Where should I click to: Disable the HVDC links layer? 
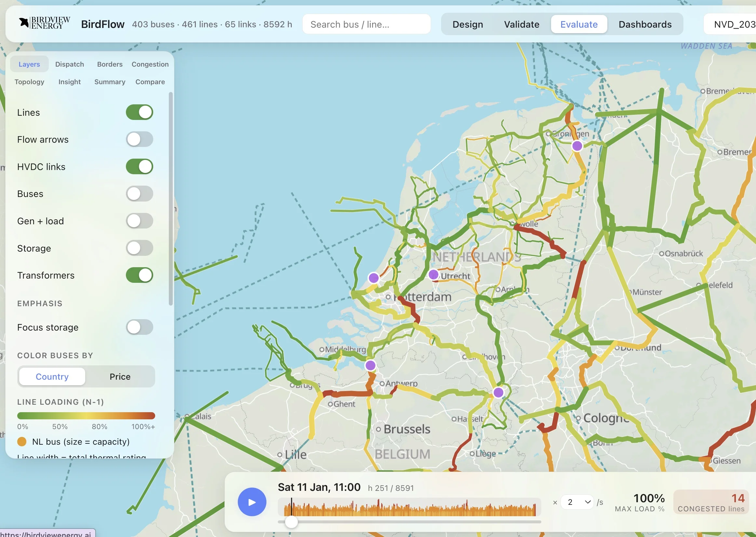139,167
